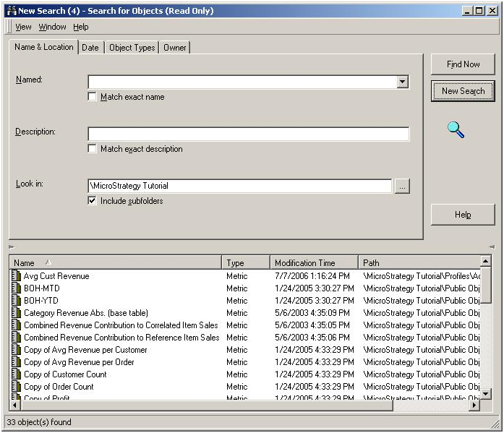Select the BOH-YTD metric icon
This screenshot has width=504, height=433.
click(x=16, y=300)
